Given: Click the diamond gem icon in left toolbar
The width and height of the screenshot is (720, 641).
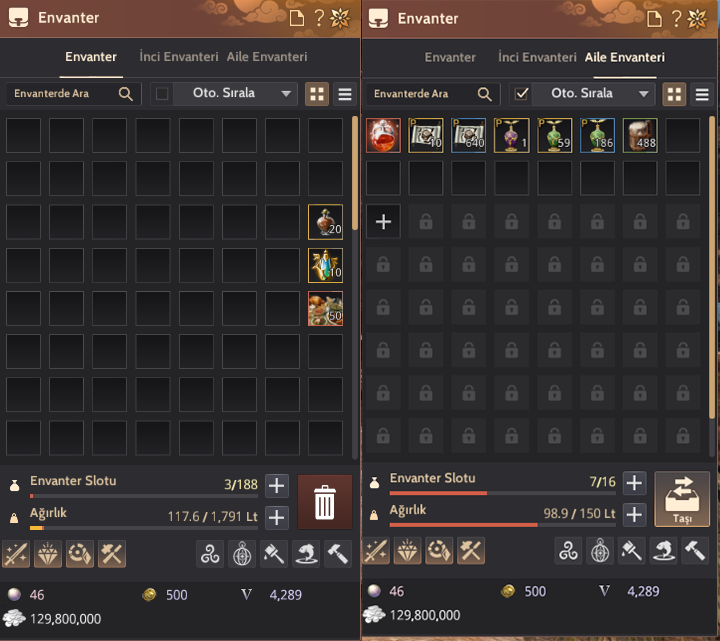Looking at the screenshot, I should 48,554.
